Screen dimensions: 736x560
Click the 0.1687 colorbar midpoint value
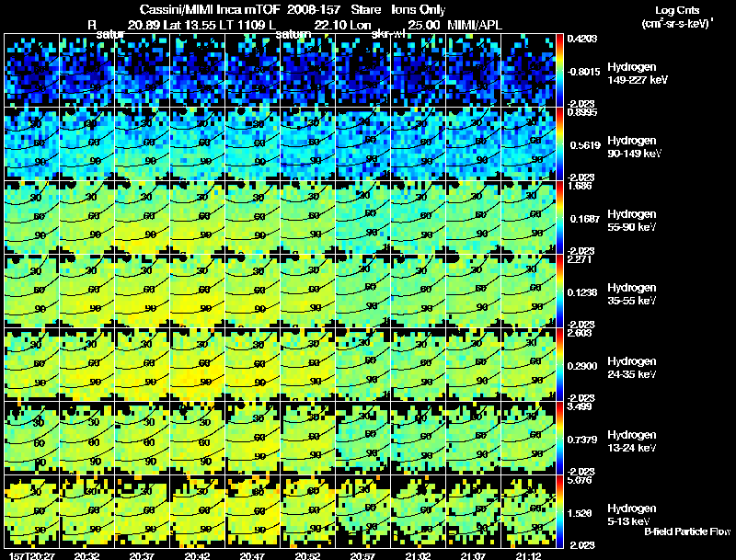pos(585,219)
